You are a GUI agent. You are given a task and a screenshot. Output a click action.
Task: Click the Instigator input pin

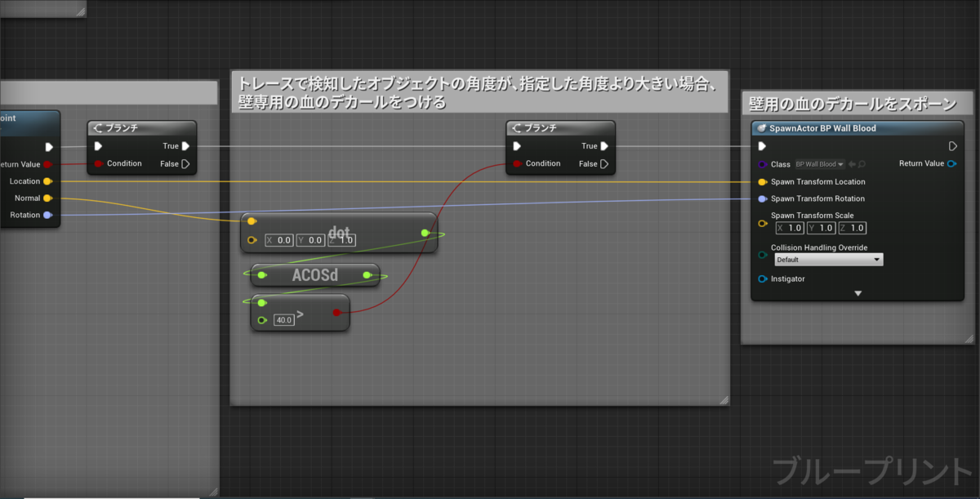(763, 278)
